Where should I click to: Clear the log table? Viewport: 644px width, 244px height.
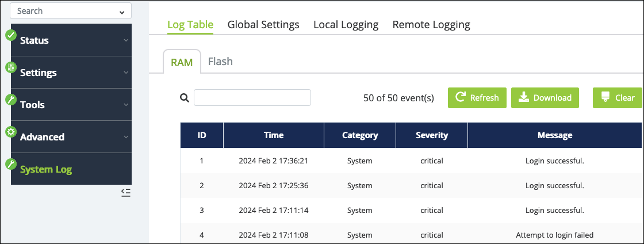[618, 98]
